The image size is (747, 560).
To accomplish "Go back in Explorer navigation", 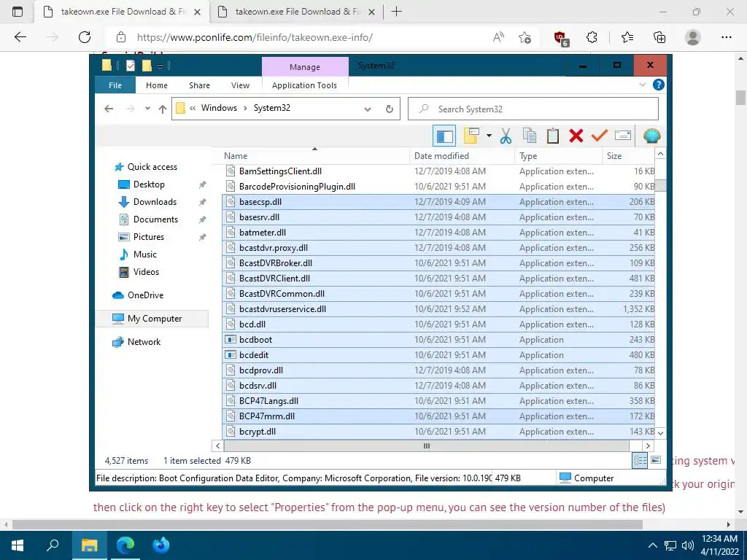I will pos(109,109).
